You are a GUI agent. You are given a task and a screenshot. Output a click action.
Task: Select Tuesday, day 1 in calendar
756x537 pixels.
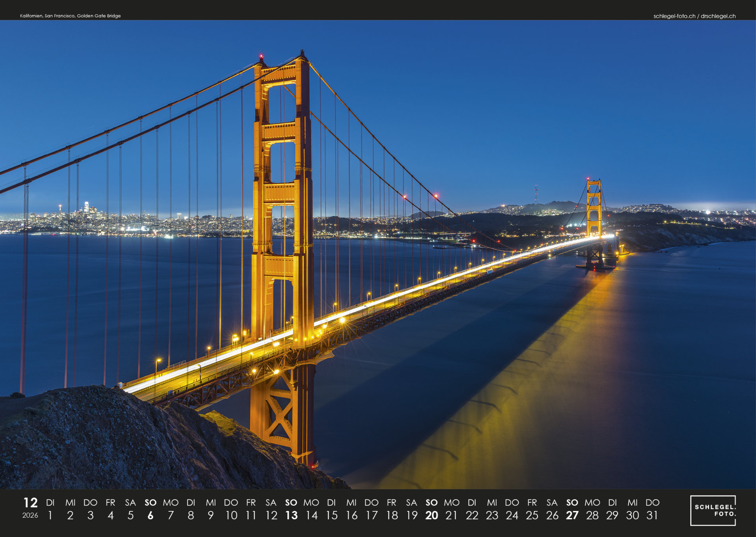click(x=50, y=515)
